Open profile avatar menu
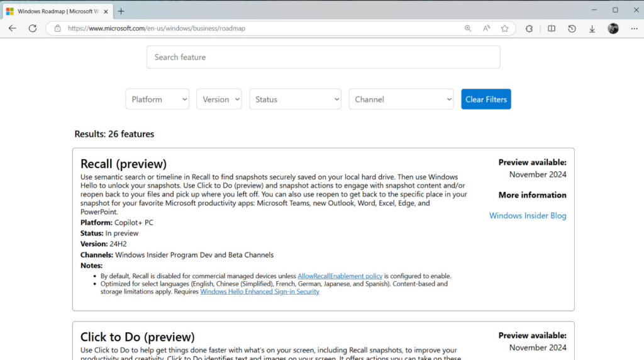 tap(613, 28)
